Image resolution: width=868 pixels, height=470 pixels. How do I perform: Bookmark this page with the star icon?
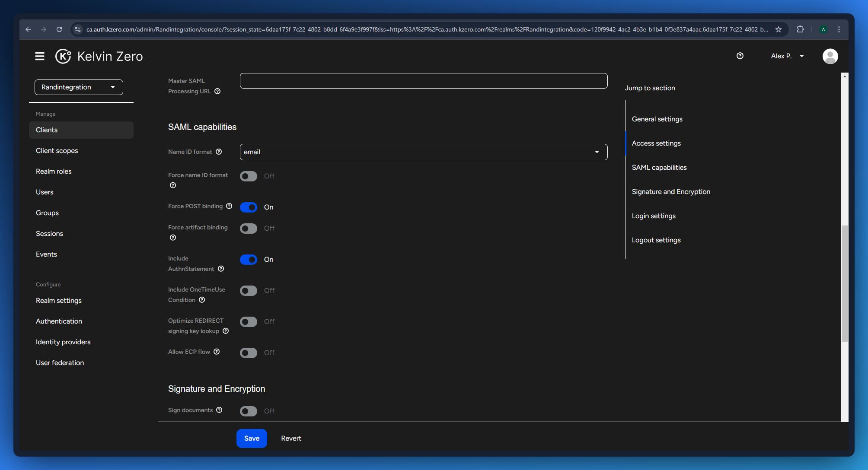point(779,29)
